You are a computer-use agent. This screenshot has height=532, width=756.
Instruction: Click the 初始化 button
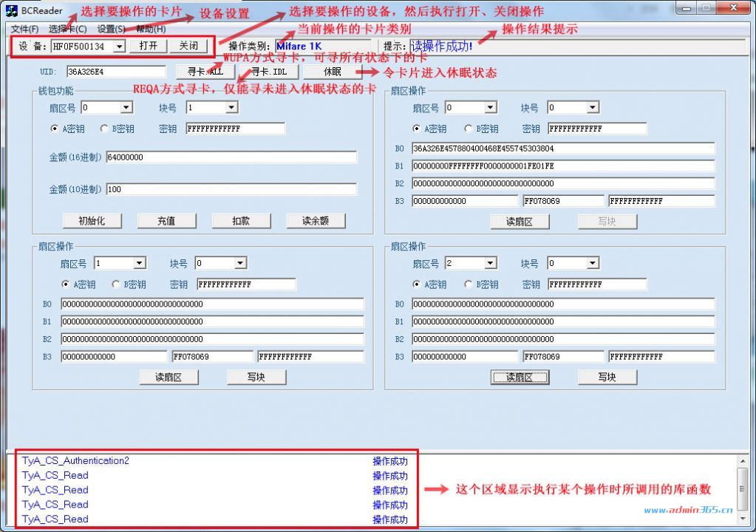click(92, 221)
